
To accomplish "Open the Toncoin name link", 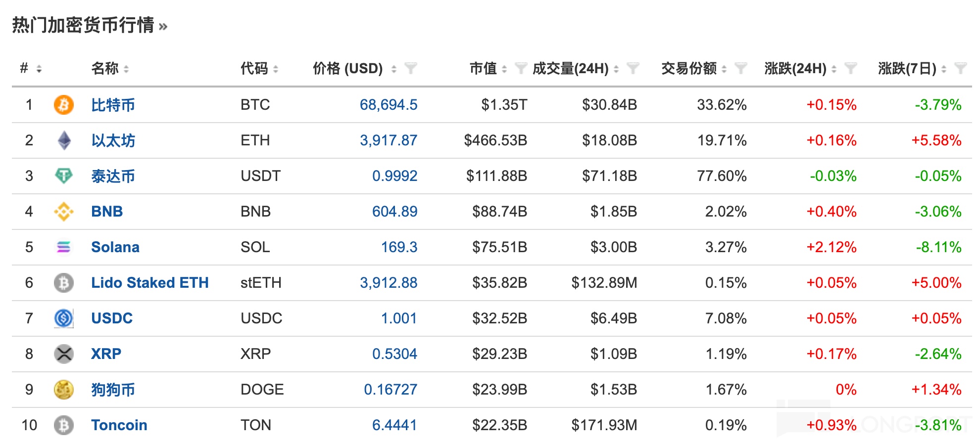I will click(119, 425).
